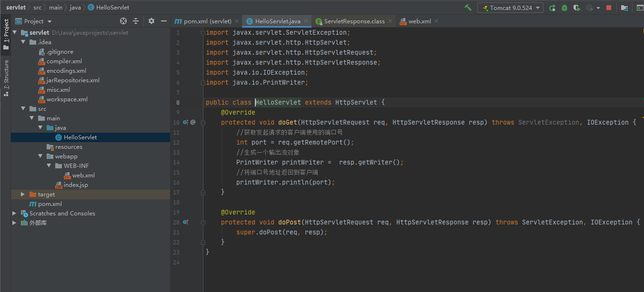Viewport: 644px width, 292px height.
Task: Click the red Stop button
Action: [609, 8]
